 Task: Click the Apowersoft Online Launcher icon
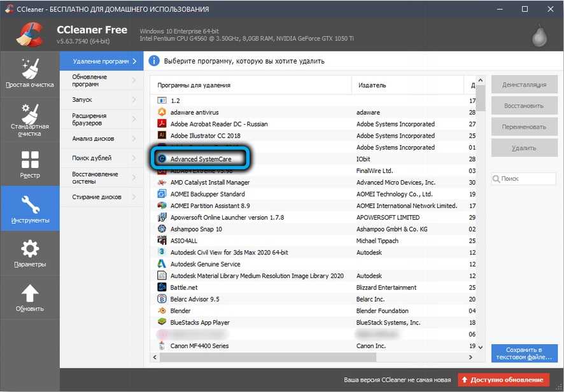pyautogui.click(x=162, y=217)
